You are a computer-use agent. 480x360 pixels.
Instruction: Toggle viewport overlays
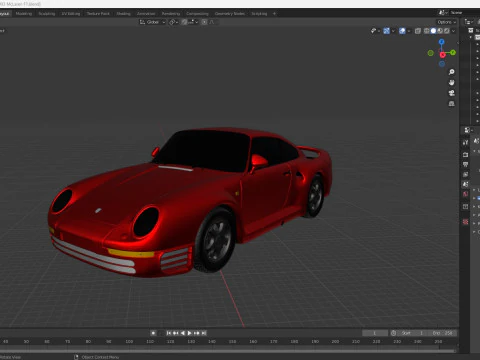(x=402, y=31)
